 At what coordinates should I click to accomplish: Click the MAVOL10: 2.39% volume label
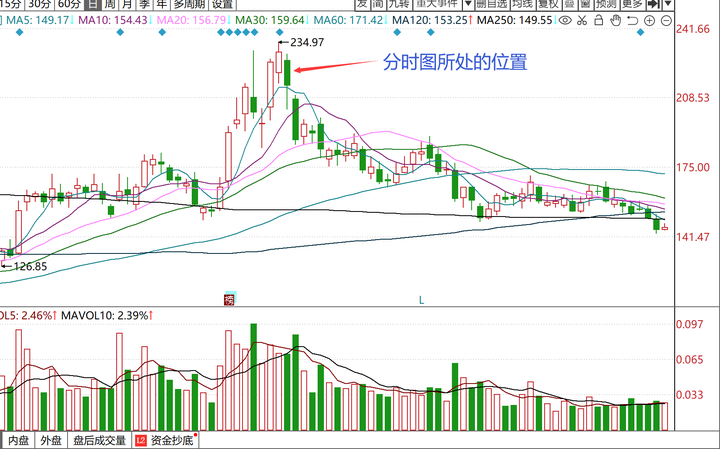107,315
